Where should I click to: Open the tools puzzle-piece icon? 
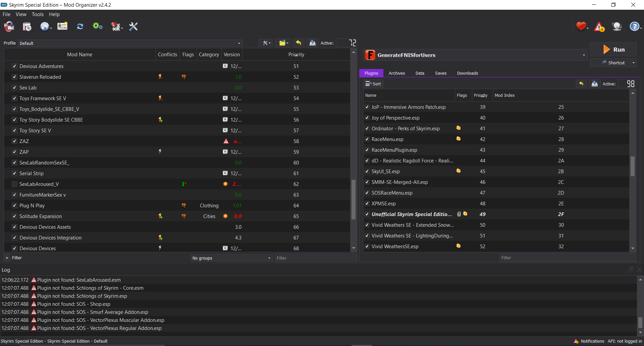point(116,26)
